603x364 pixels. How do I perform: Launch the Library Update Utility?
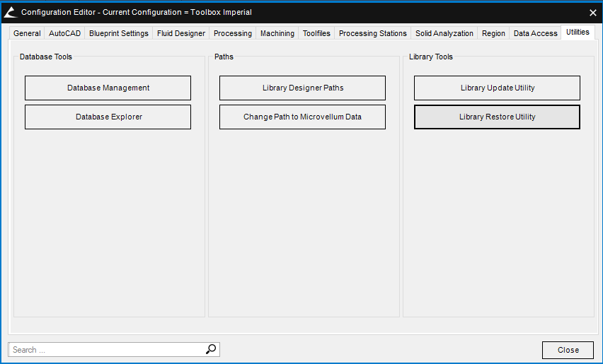tap(497, 88)
